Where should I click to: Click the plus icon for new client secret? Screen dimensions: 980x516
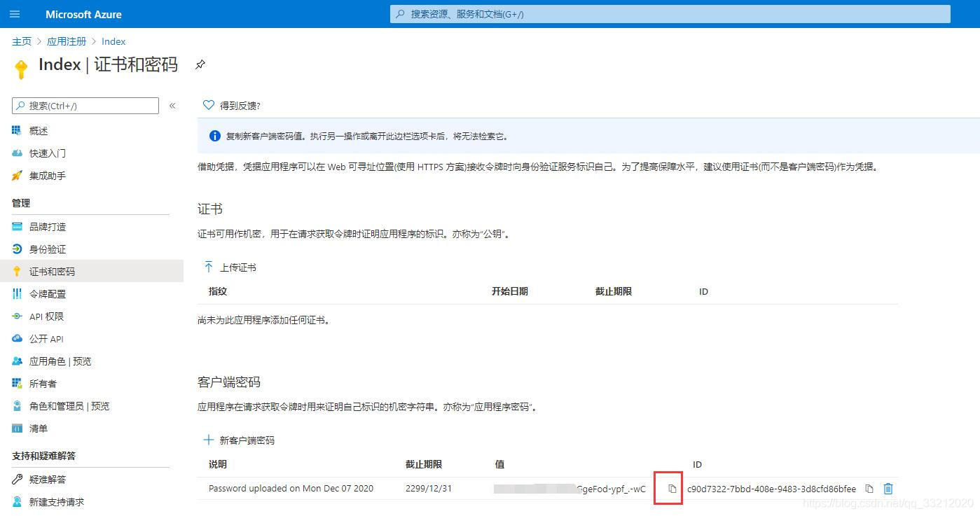[x=208, y=440]
